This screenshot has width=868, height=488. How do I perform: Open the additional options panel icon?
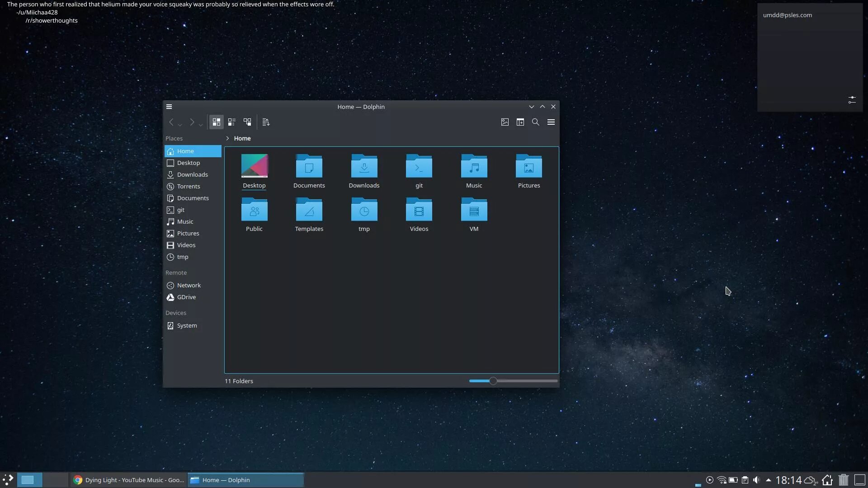click(550, 122)
